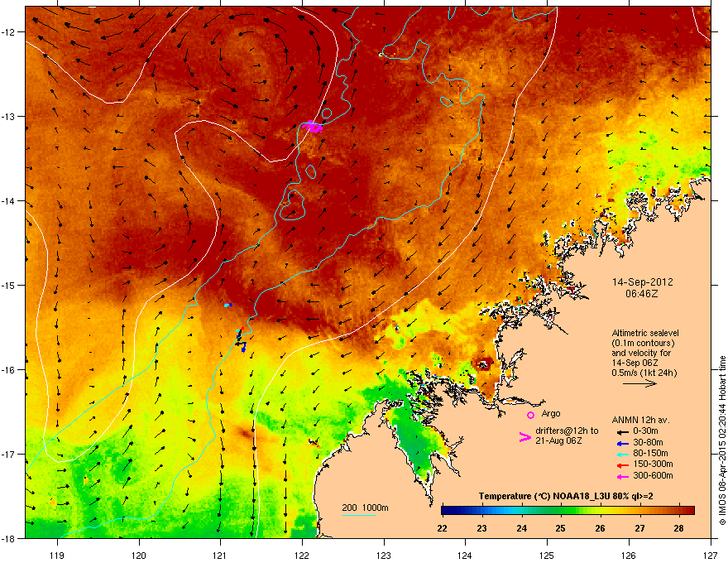Select the red 150-300m arrow in legend
This screenshot has width=728, height=563.
pos(622,465)
